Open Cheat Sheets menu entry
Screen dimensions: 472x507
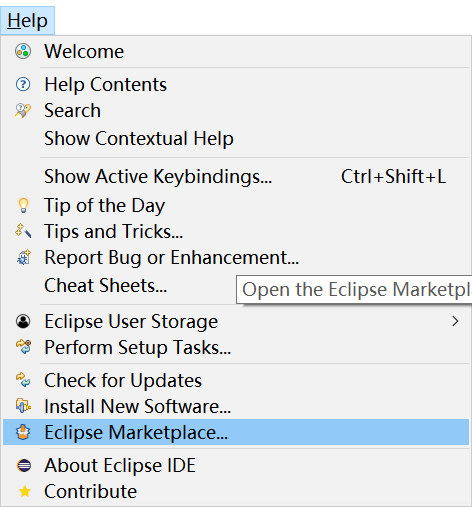105,286
